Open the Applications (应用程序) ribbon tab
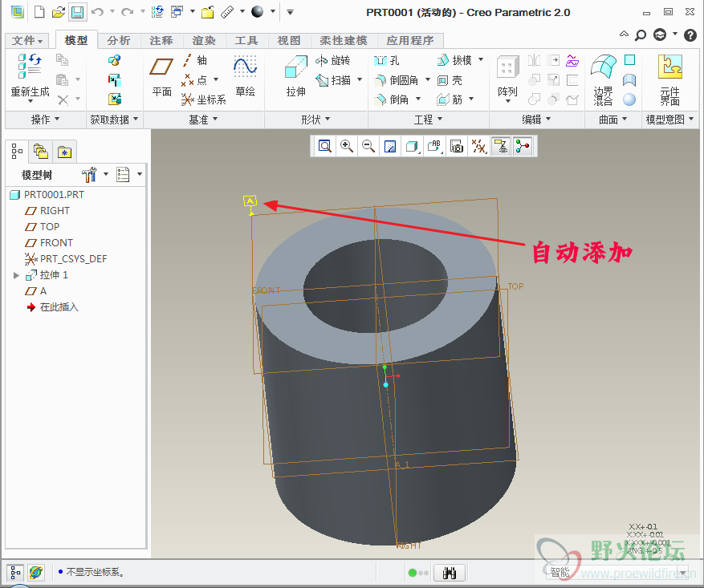Screen dimensions: 704x588 (x=410, y=41)
